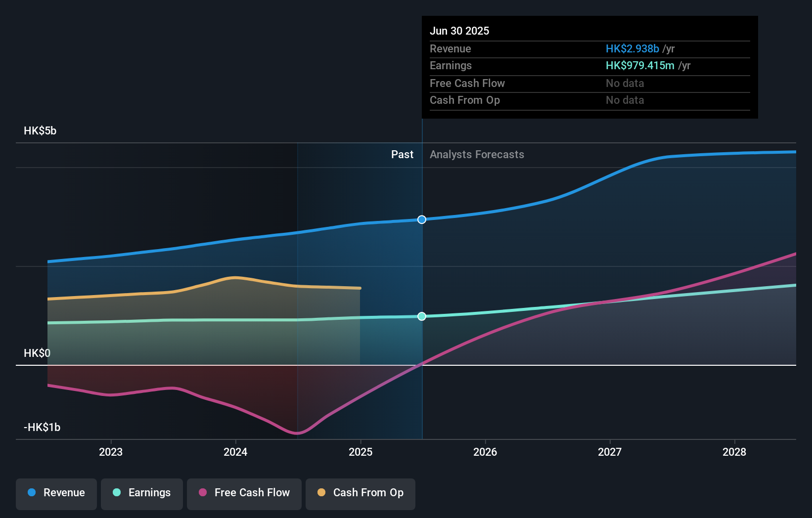
Task: Click the Free Cash Flow legend button
Action: click(x=244, y=494)
